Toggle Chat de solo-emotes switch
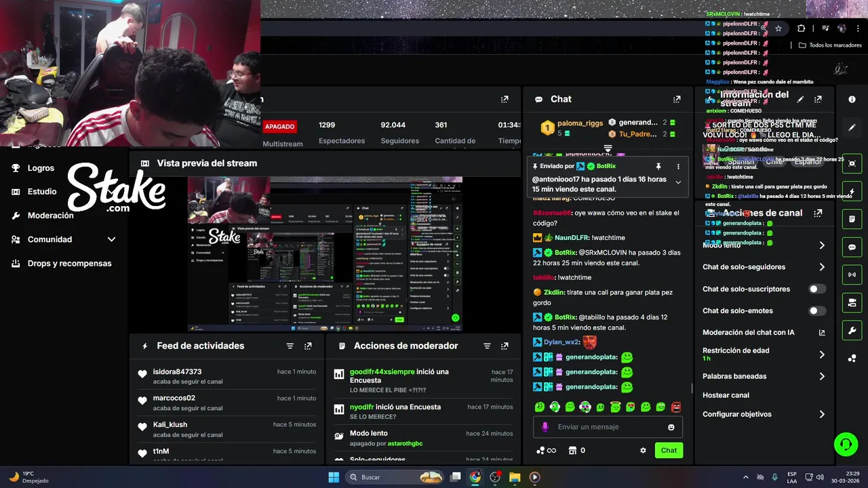This screenshot has height=488, width=868. [x=817, y=310]
